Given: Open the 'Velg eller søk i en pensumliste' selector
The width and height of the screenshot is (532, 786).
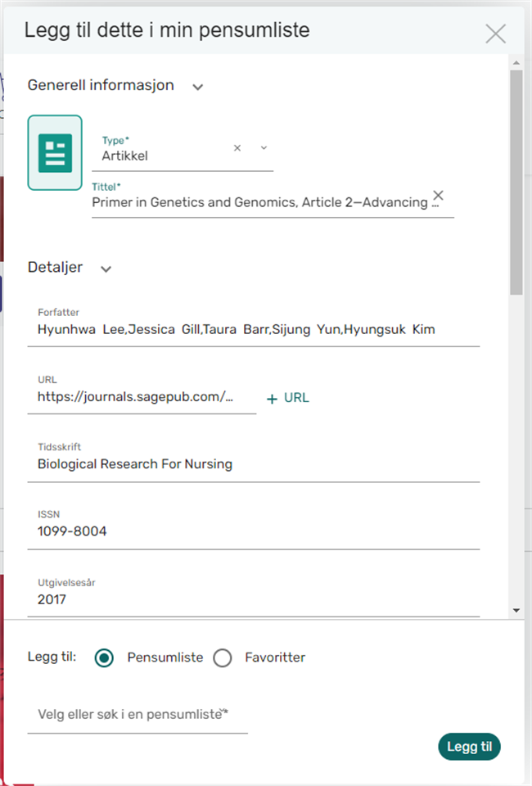Looking at the screenshot, I should [137, 715].
